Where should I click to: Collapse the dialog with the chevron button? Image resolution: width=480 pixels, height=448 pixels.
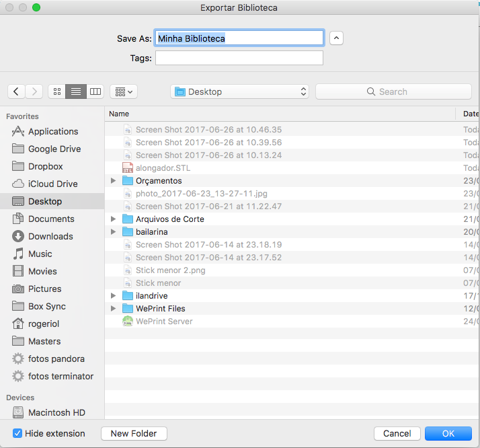[336, 38]
